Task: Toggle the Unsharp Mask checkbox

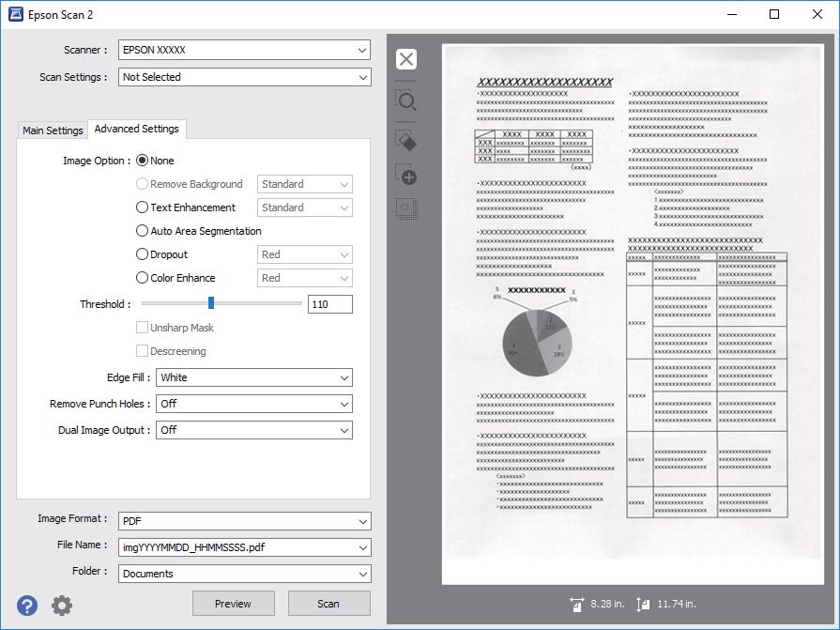Action: pos(142,328)
